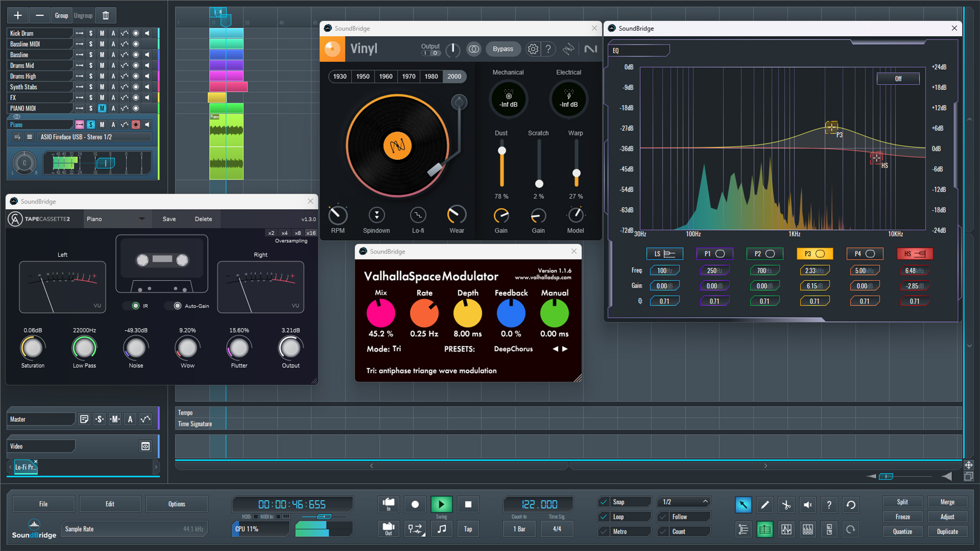
Task: Open the Master track notes icon
Action: point(84,419)
